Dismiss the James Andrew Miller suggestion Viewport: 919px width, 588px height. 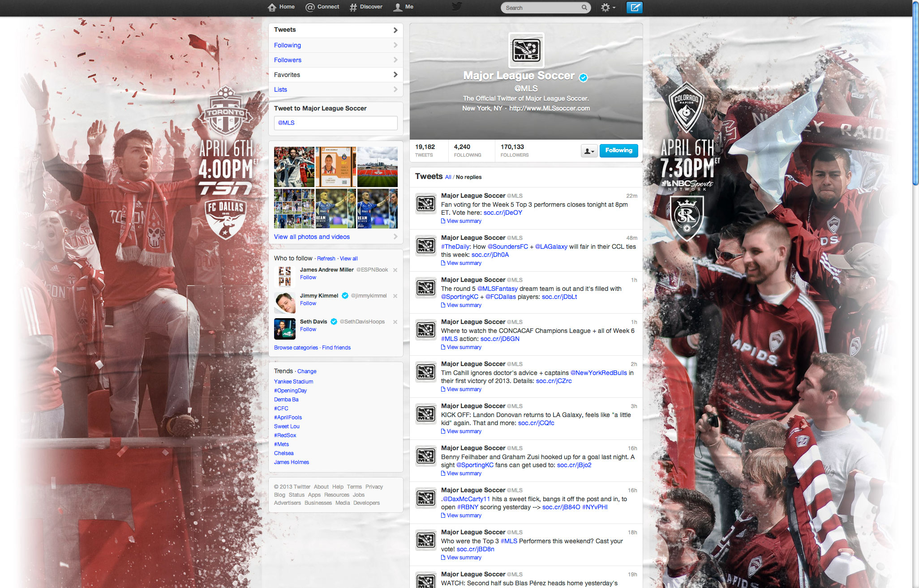pyautogui.click(x=395, y=270)
